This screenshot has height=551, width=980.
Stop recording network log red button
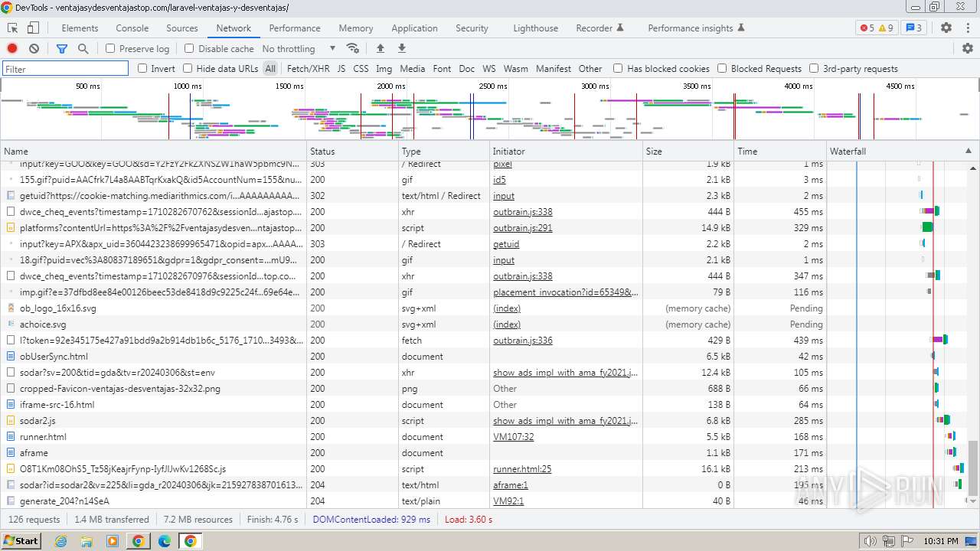[x=12, y=48]
